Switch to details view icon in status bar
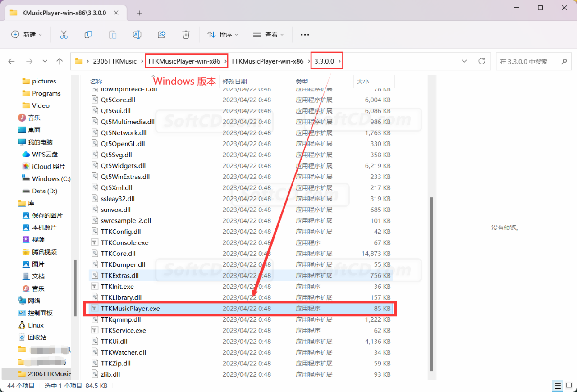 point(558,386)
